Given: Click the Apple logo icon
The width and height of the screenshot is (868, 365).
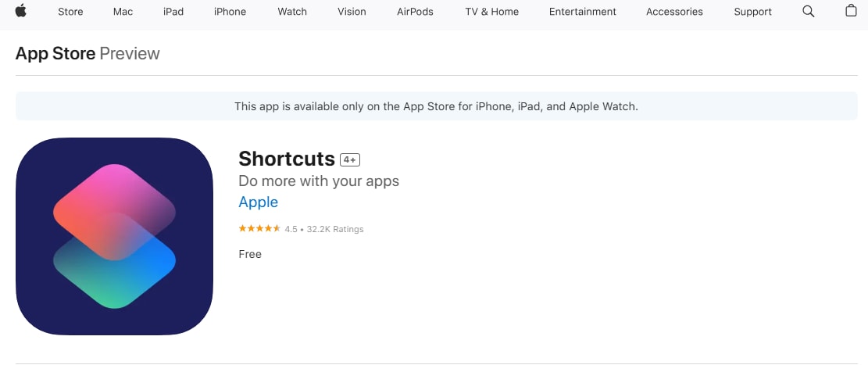Looking at the screenshot, I should coord(20,11).
